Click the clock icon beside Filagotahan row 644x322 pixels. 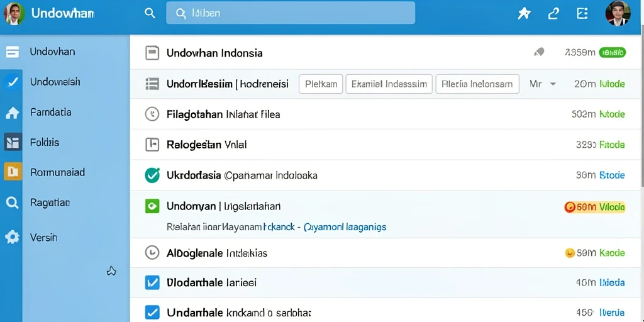pos(152,114)
